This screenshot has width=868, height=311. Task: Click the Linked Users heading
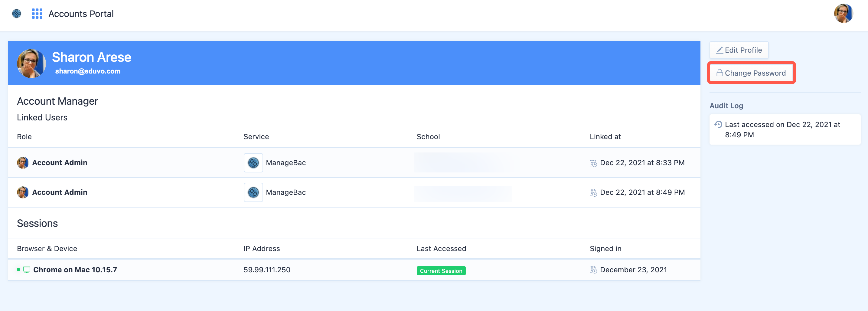click(42, 118)
